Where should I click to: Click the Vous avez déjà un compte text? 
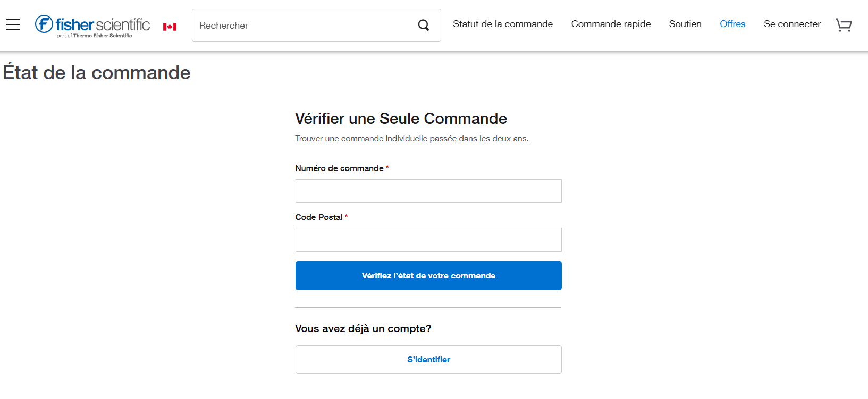coord(363,329)
